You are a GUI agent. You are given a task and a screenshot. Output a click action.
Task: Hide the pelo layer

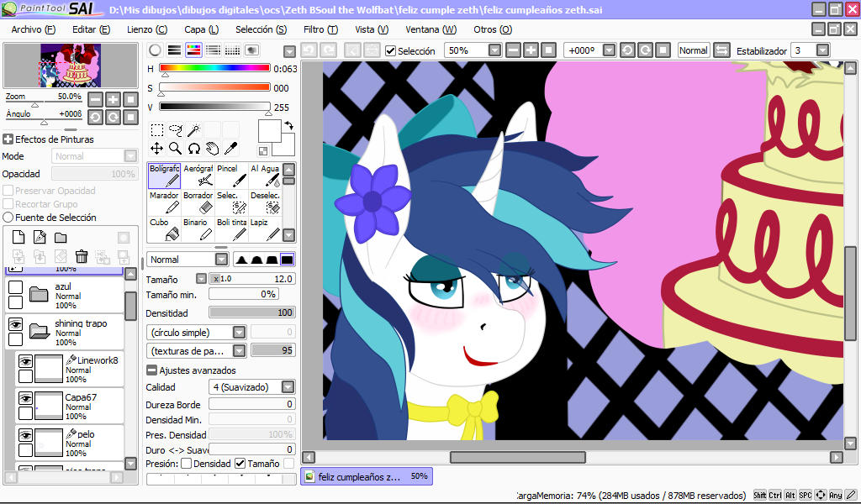26,435
